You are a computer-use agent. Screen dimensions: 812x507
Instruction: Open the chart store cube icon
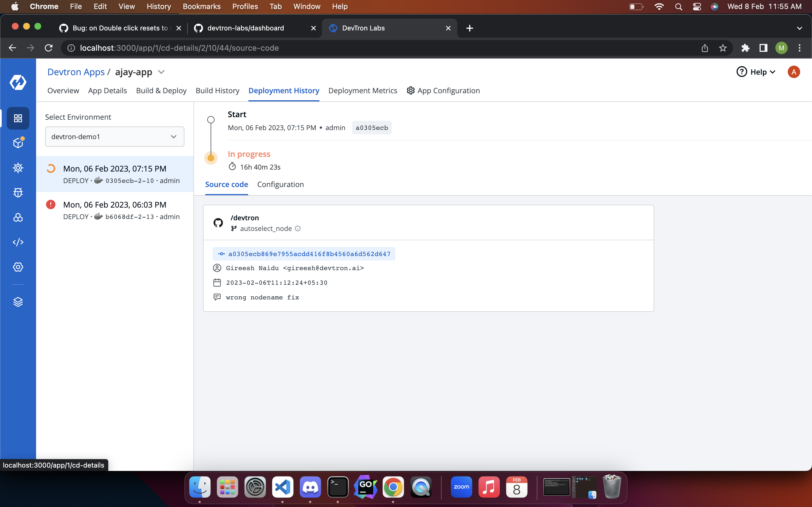click(18, 143)
